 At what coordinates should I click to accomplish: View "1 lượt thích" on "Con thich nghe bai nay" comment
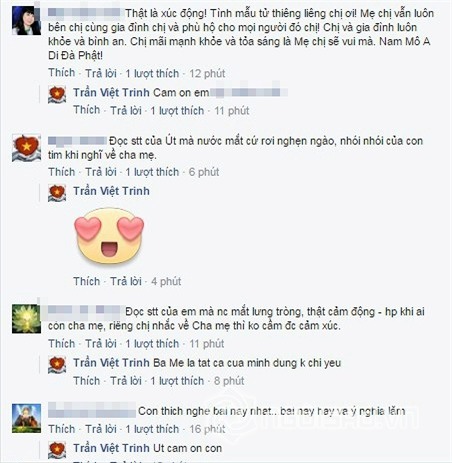(x=152, y=429)
